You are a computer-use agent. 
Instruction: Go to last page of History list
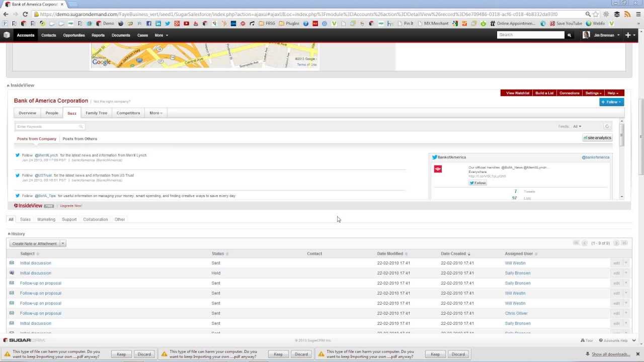pyautogui.click(x=624, y=243)
